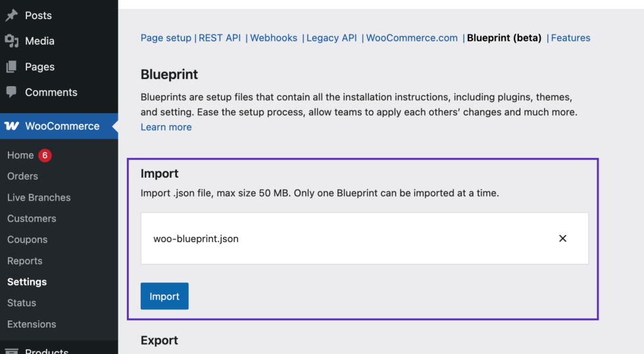This screenshot has height=354, width=644.
Task: Click the red Home notification badge
Action: click(x=45, y=155)
